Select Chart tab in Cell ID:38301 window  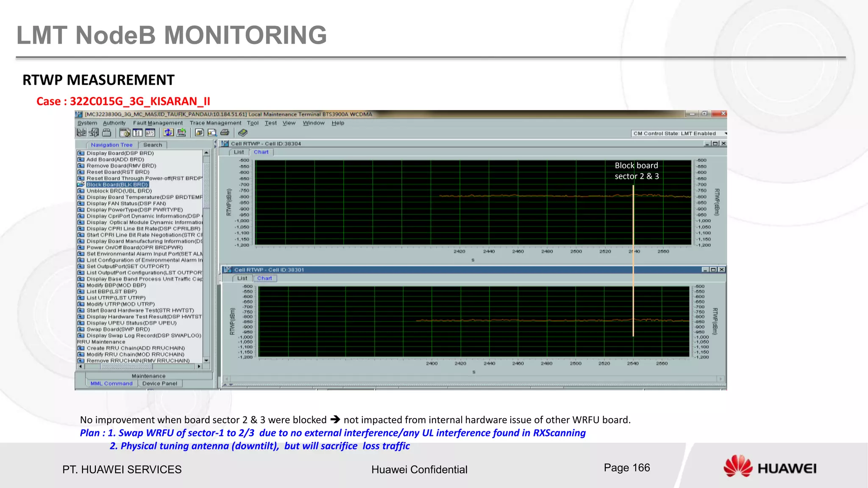pos(264,278)
